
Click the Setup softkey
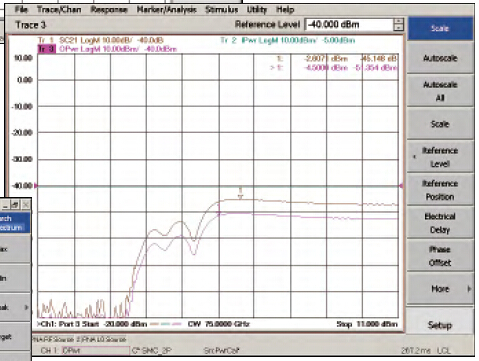pos(440,325)
